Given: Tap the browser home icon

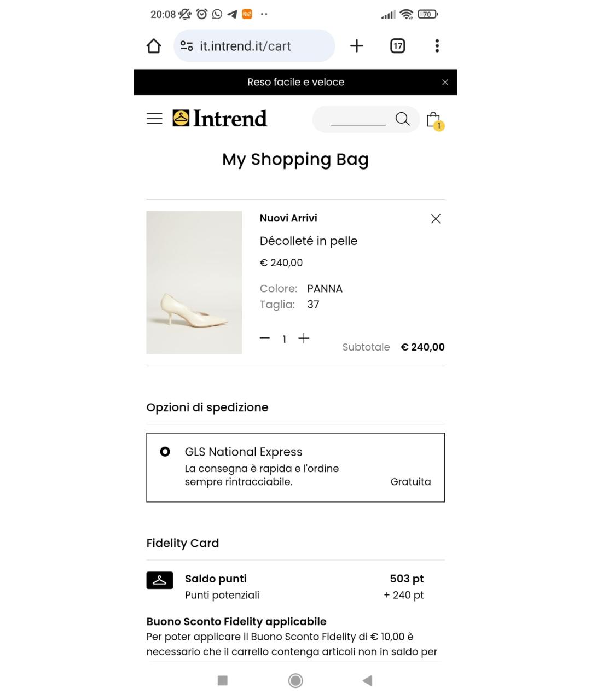Looking at the screenshot, I should click(154, 46).
